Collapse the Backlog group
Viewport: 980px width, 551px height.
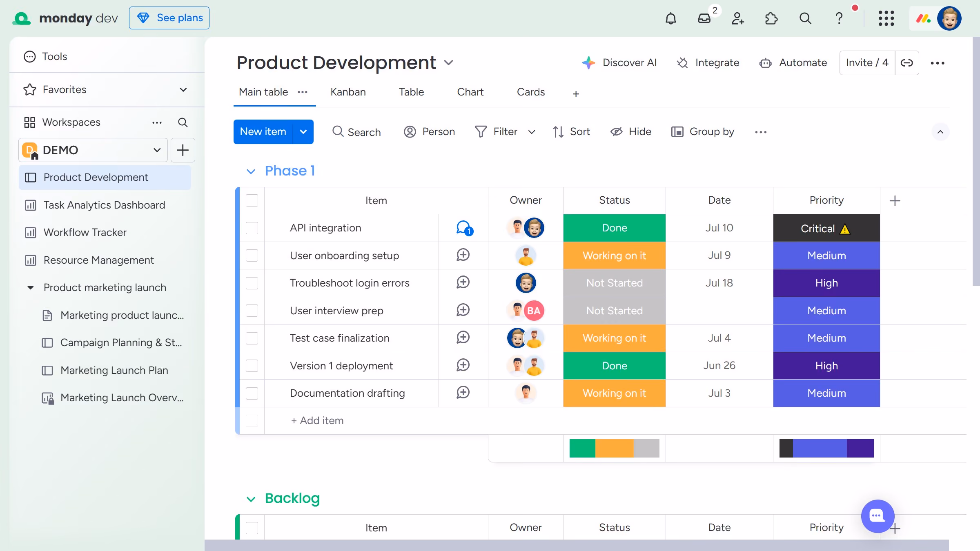251,499
